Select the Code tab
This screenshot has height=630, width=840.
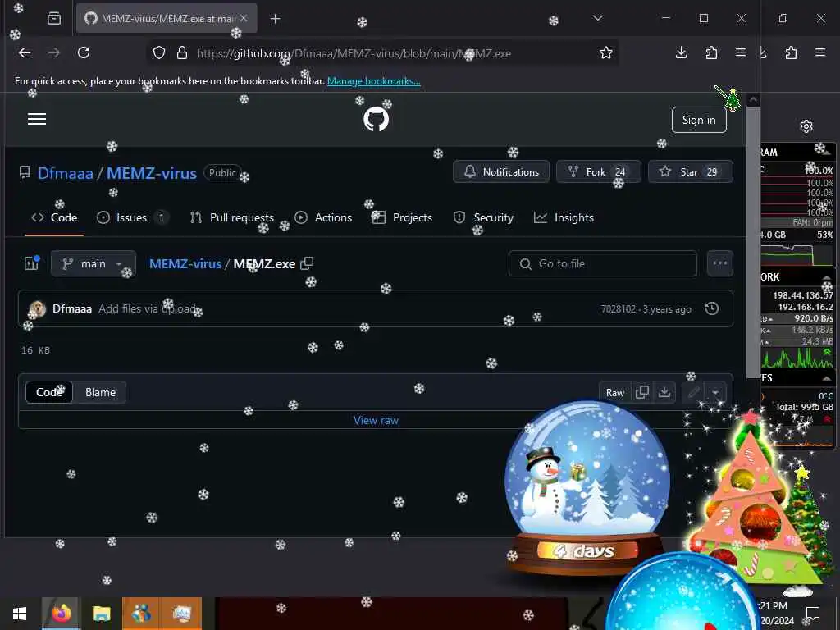(54, 218)
